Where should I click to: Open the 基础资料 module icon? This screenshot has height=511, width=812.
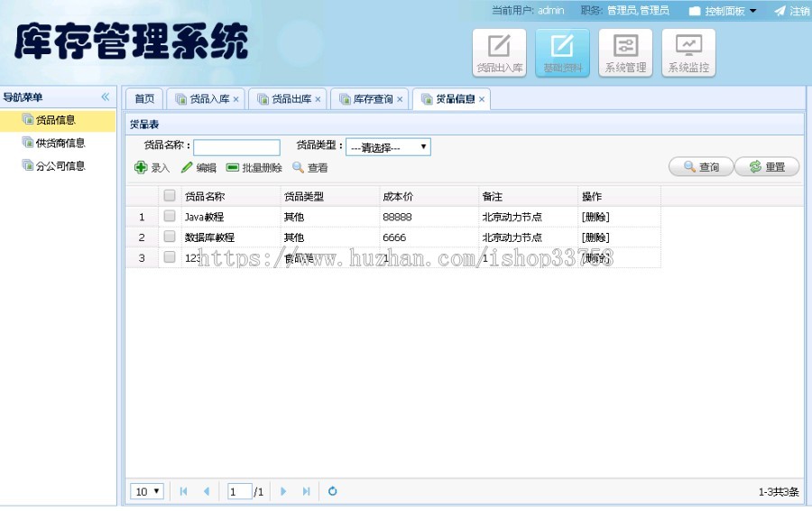[562, 53]
